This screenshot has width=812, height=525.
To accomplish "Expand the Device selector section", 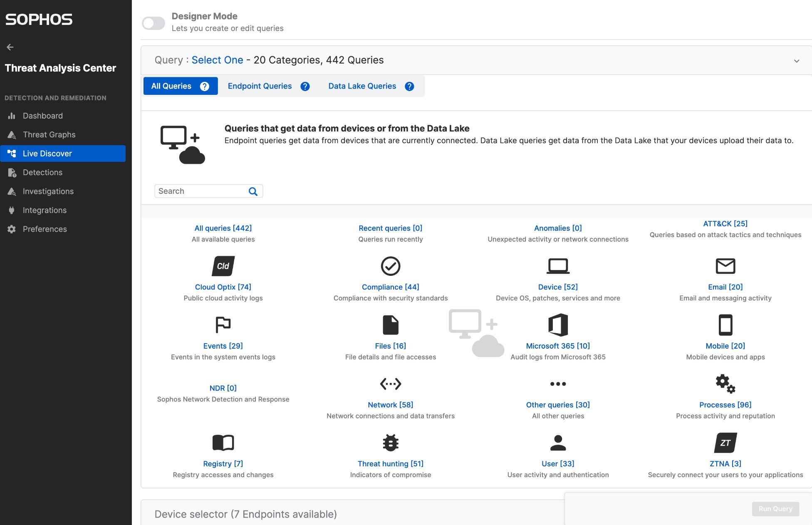I will tap(245, 514).
